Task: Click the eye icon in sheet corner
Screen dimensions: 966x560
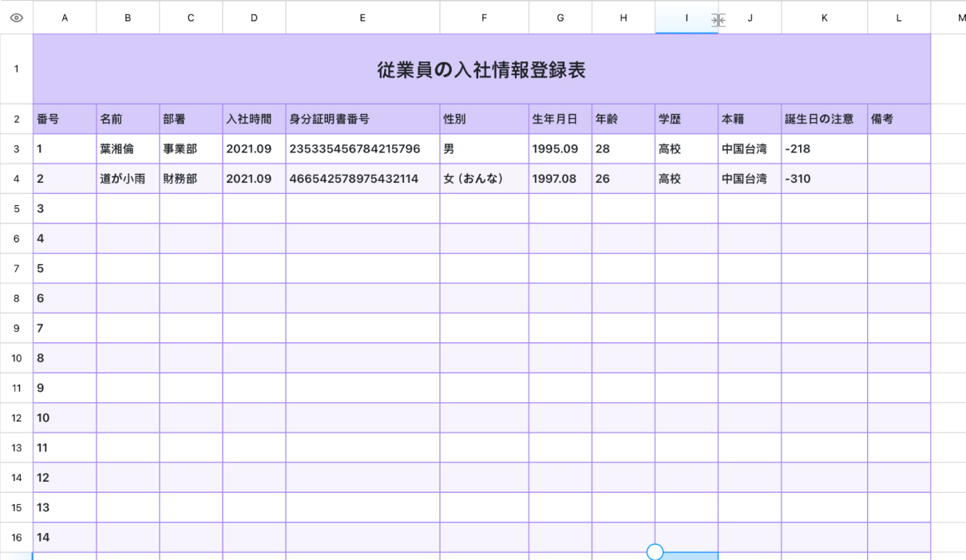Action: tap(16, 18)
